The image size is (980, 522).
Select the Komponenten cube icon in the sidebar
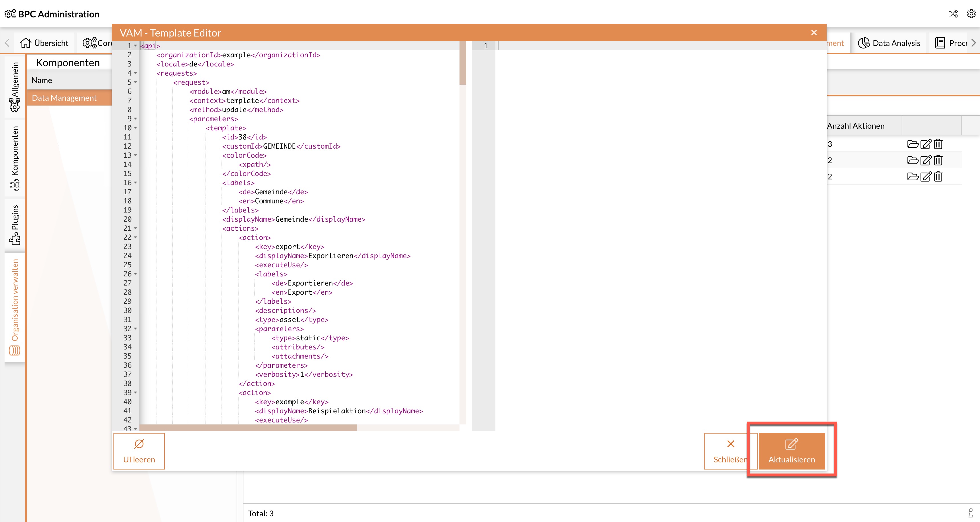click(15, 185)
